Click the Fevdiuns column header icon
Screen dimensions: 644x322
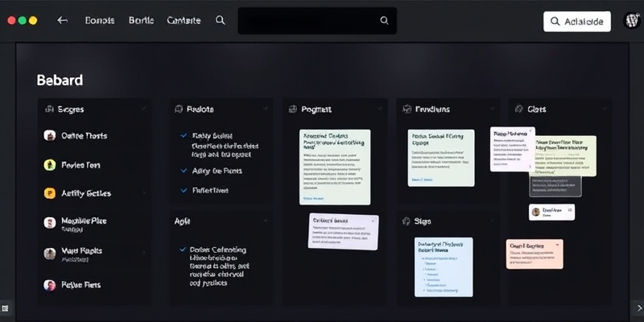click(407, 109)
